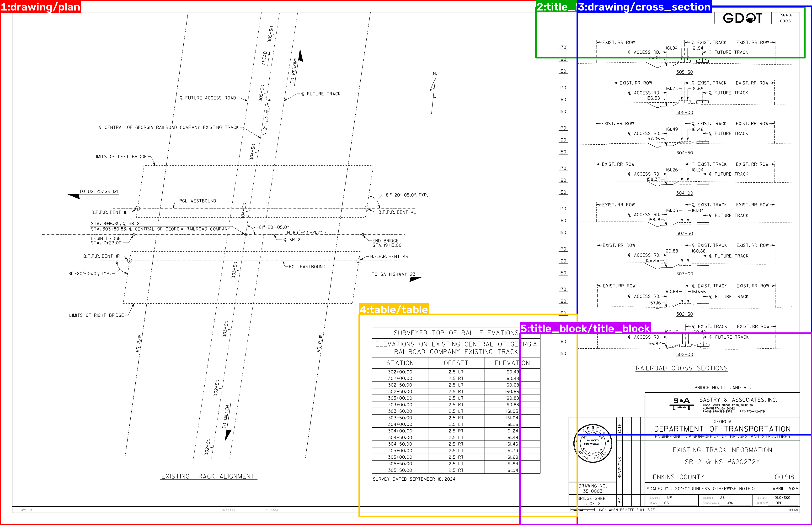Screen dimensions: 812x525
Task: Click the track bearing 'N 2°-23'-16.7" E'
Action: pyautogui.click(x=267, y=117)
